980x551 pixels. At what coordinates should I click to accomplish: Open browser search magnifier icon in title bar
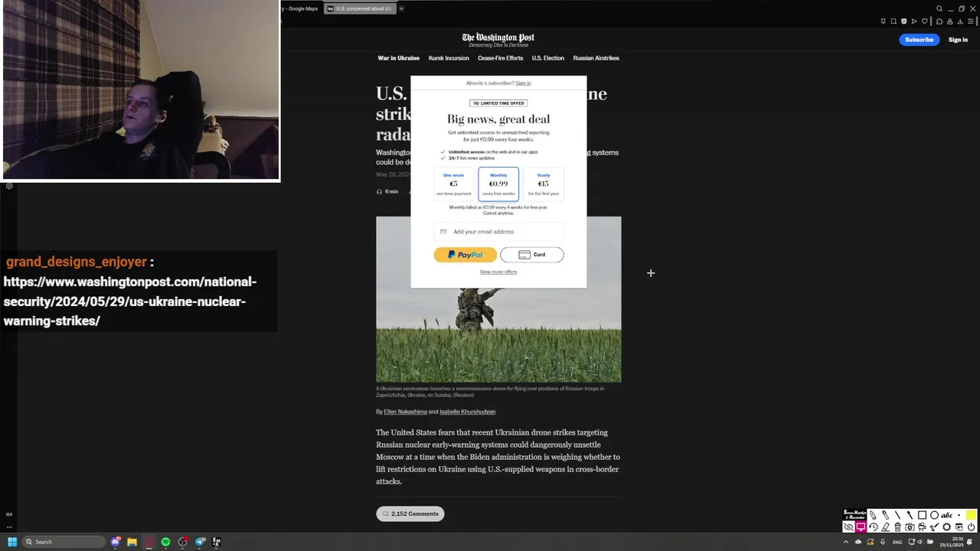pyautogui.click(x=939, y=8)
